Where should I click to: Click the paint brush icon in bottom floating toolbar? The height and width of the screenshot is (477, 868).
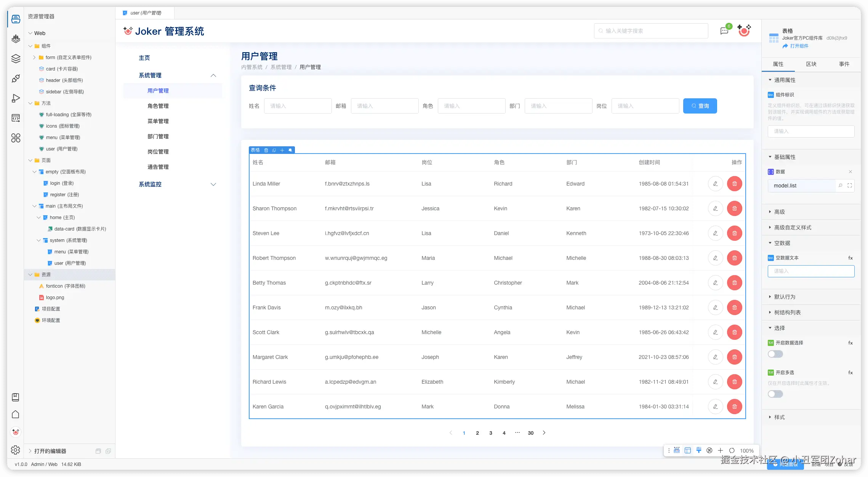[x=698, y=450]
